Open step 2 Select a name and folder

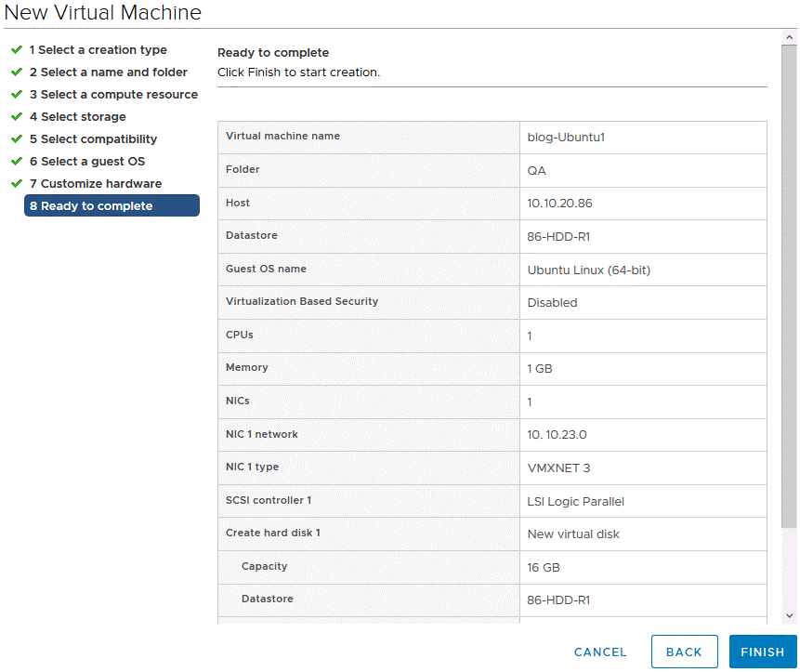point(108,72)
